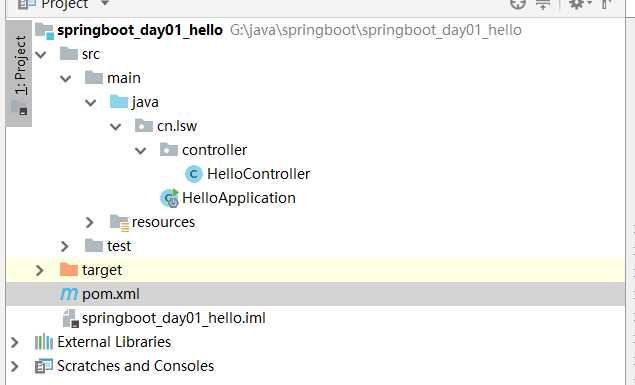
Task: Select springboot_day01_hello.iml file
Action: pos(174,318)
